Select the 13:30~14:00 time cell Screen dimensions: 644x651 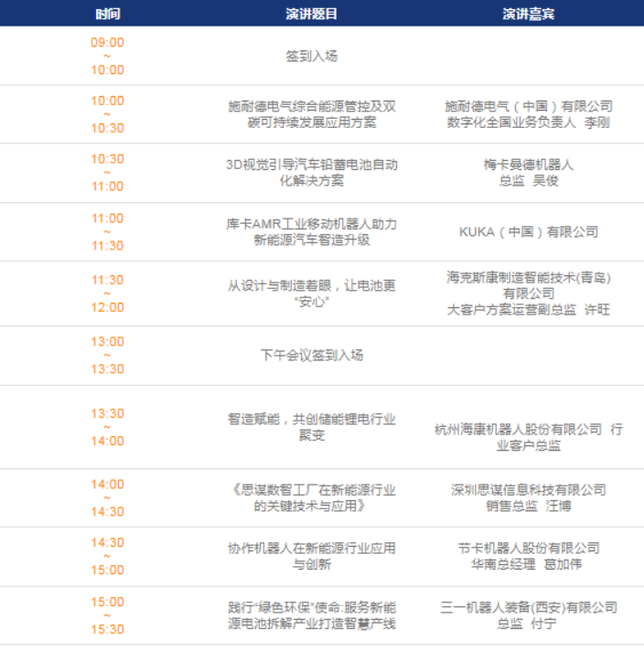click(x=108, y=427)
